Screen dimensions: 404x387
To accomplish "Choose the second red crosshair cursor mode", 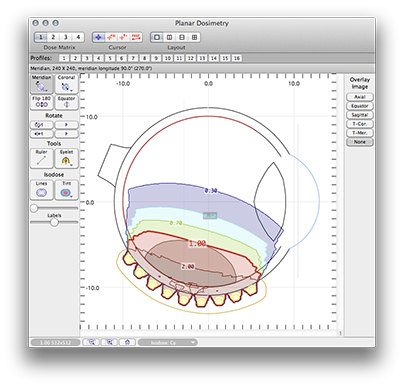I will pyautogui.click(x=111, y=37).
